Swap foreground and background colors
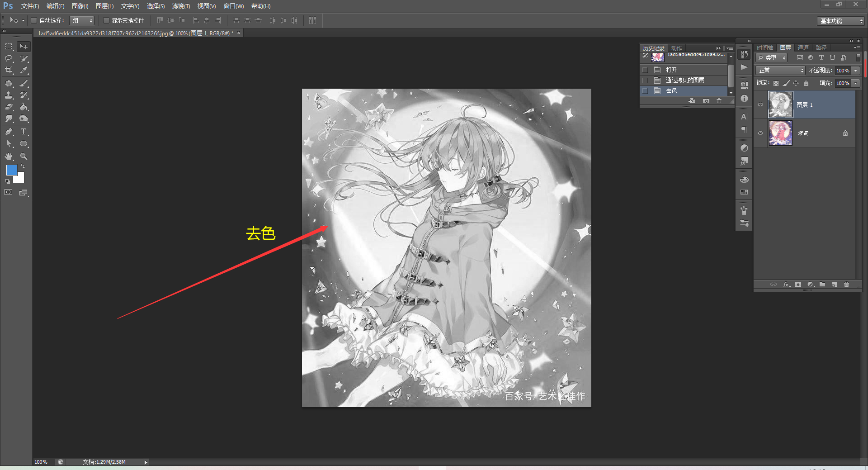 click(23, 166)
